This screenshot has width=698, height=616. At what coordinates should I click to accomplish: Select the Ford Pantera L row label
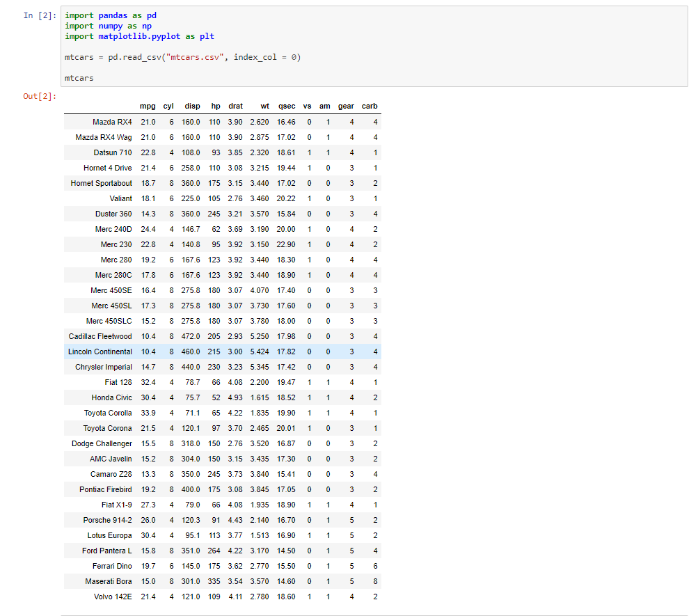[x=107, y=551]
